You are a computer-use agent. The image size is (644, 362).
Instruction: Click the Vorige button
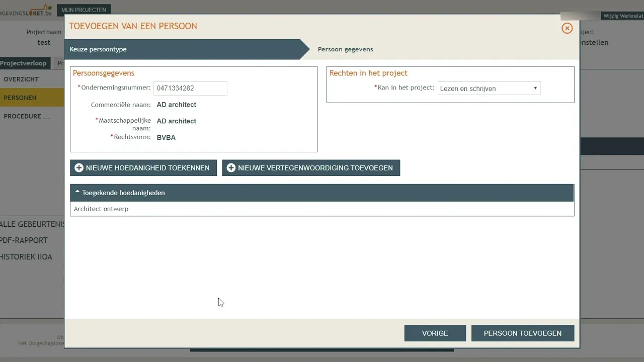[x=435, y=333]
